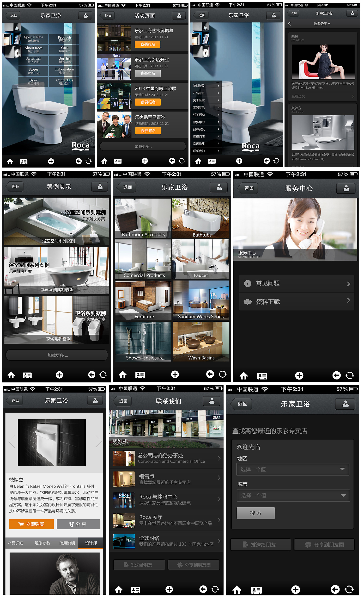Switch to 使用说明 tab
Viewport: 364px width, 599px height.
[67, 543]
